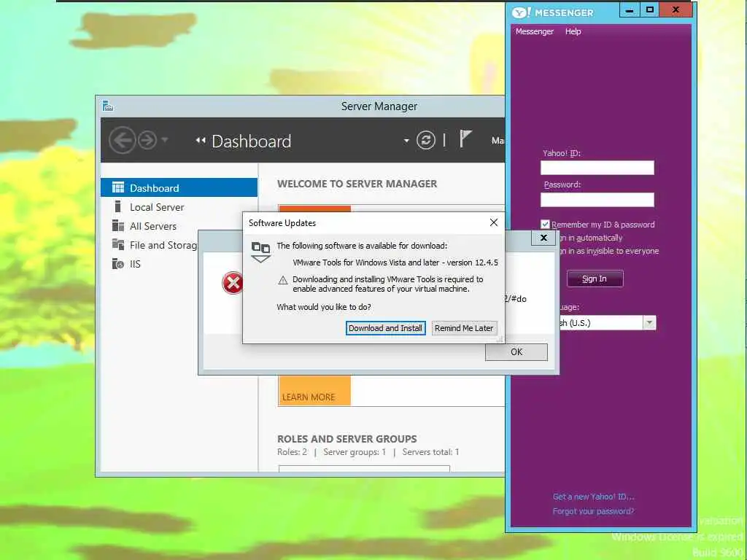Click ROLES AND SERVER GROUPS heading
The image size is (747, 560).
point(347,438)
